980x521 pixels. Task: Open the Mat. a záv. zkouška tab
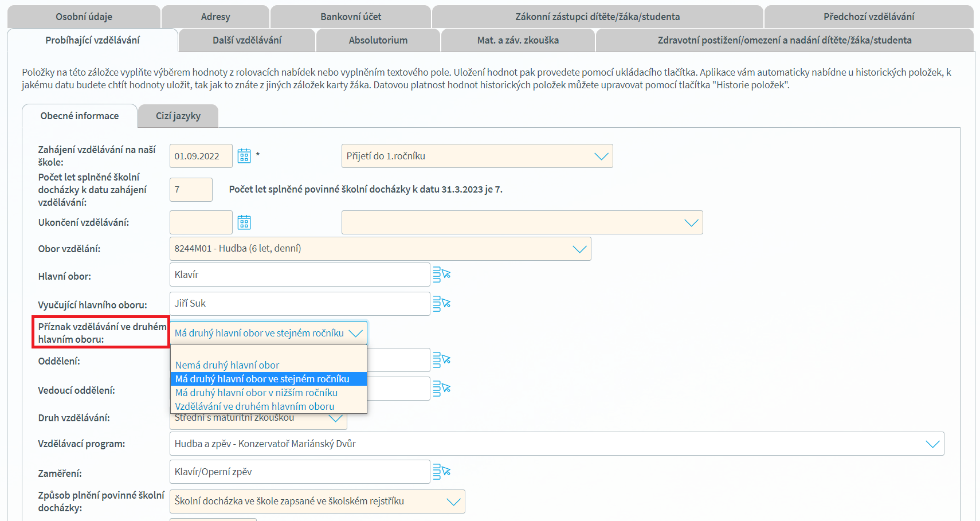point(518,40)
